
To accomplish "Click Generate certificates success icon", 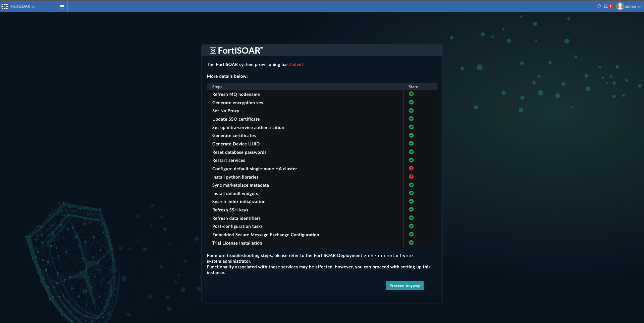I will [x=411, y=135].
